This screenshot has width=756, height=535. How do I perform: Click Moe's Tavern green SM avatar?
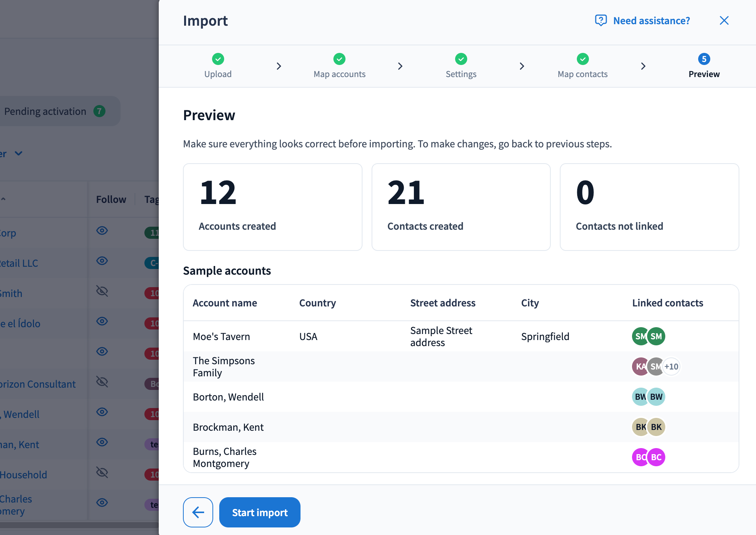click(x=656, y=336)
